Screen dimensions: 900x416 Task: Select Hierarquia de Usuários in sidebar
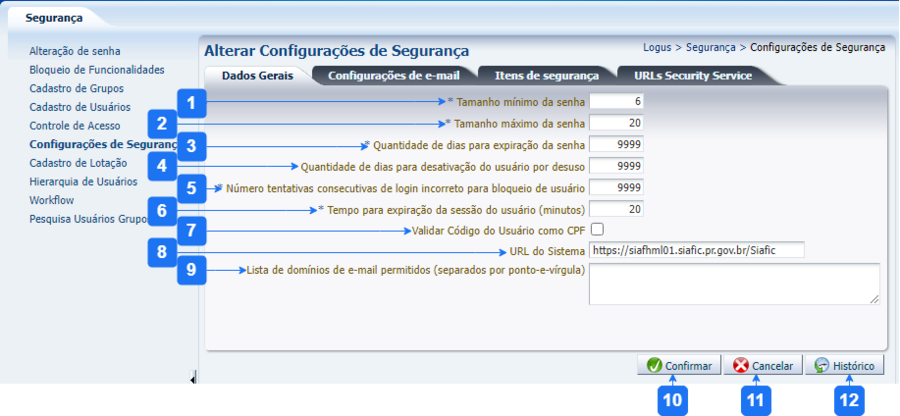[x=83, y=181]
